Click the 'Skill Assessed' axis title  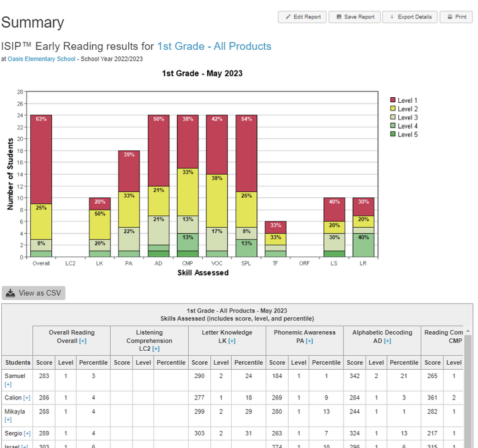coord(203,273)
